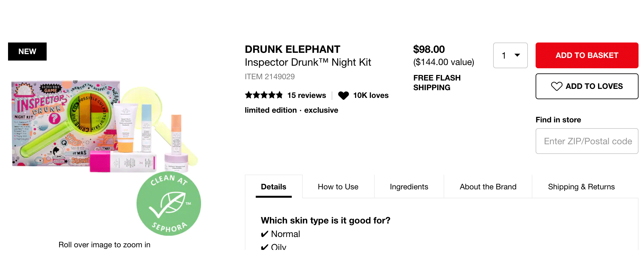644x275 pixels.
Task: Click the 10K loves count
Action: 371,95
